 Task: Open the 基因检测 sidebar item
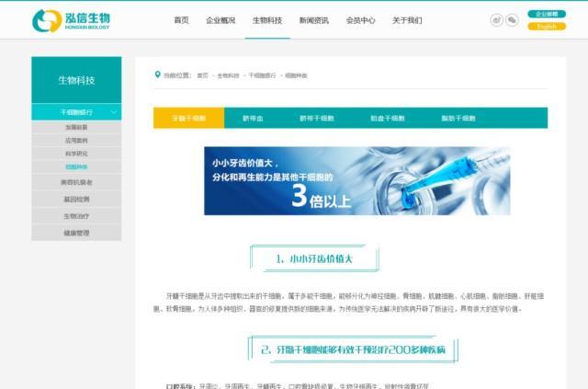(x=76, y=199)
